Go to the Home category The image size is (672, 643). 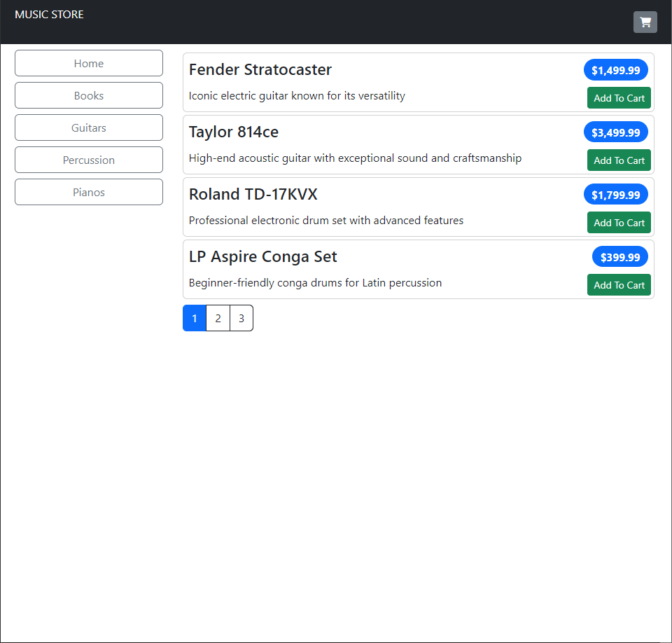point(89,63)
